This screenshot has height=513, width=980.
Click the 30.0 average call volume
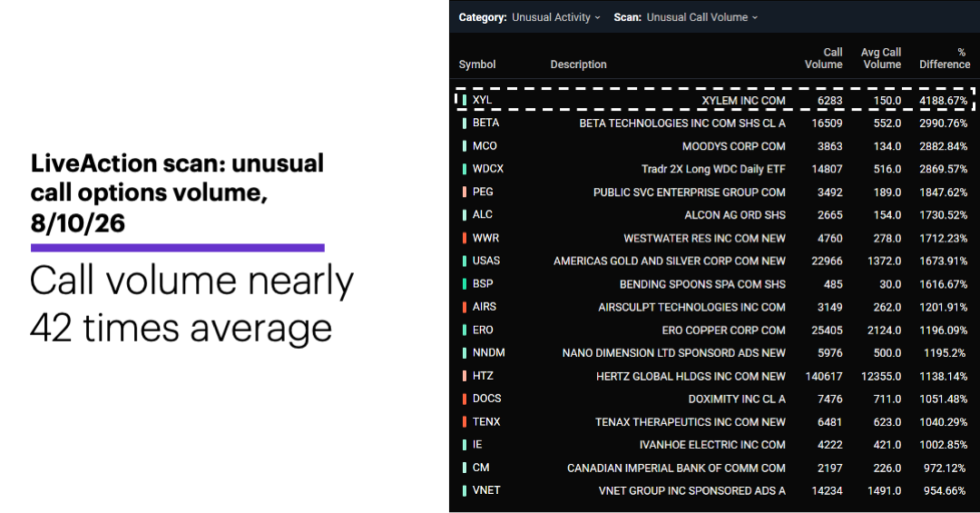[888, 284]
